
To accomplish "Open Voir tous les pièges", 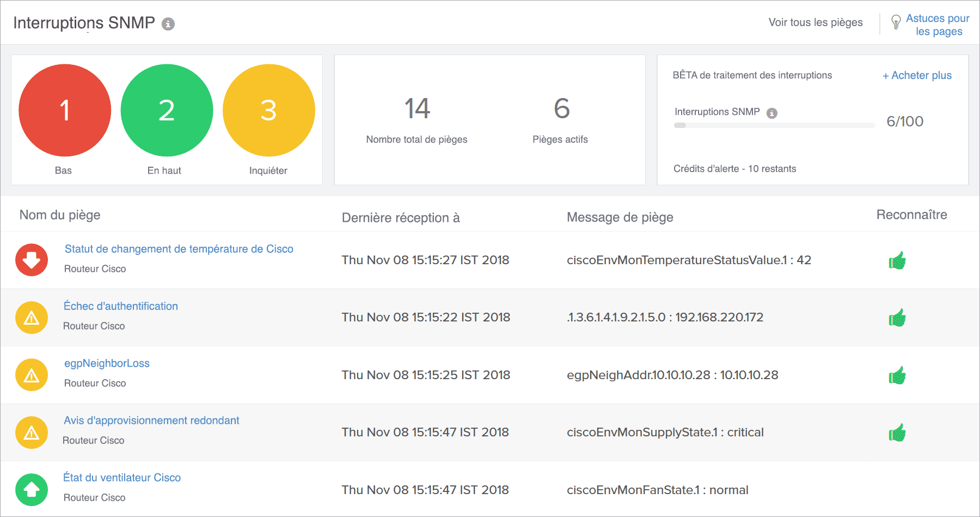I will click(815, 22).
